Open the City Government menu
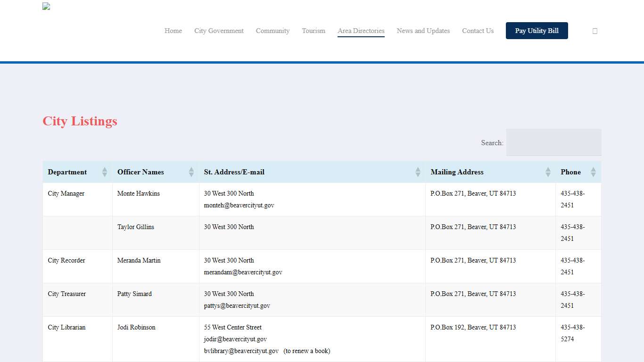Image resolution: width=644 pixels, height=362 pixels. click(219, 31)
